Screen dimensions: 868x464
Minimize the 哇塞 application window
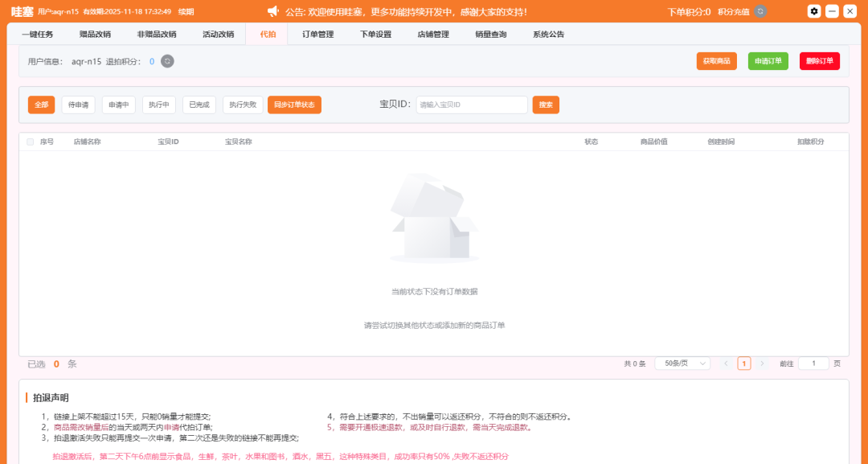[833, 11]
